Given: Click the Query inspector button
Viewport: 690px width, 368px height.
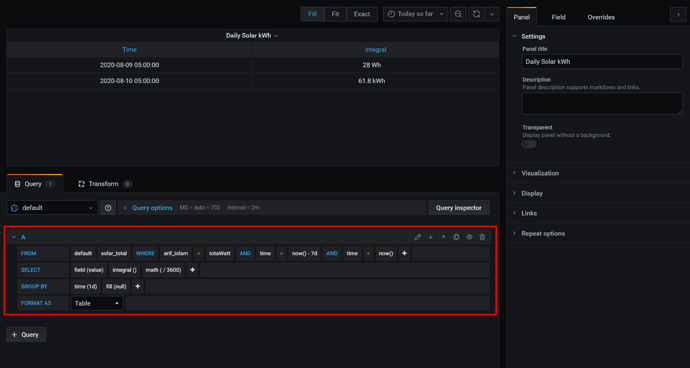Looking at the screenshot, I should (x=459, y=207).
